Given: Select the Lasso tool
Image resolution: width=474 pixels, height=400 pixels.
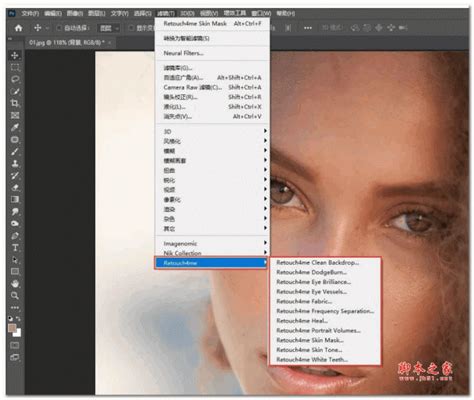Looking at the screenshot, I should (15, 79).
